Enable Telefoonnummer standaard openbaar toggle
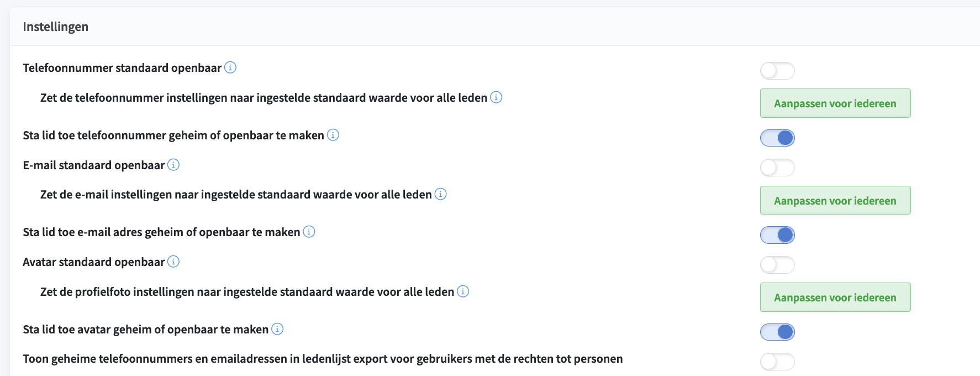This screenshot has width=980, height=376. (777, 71)
